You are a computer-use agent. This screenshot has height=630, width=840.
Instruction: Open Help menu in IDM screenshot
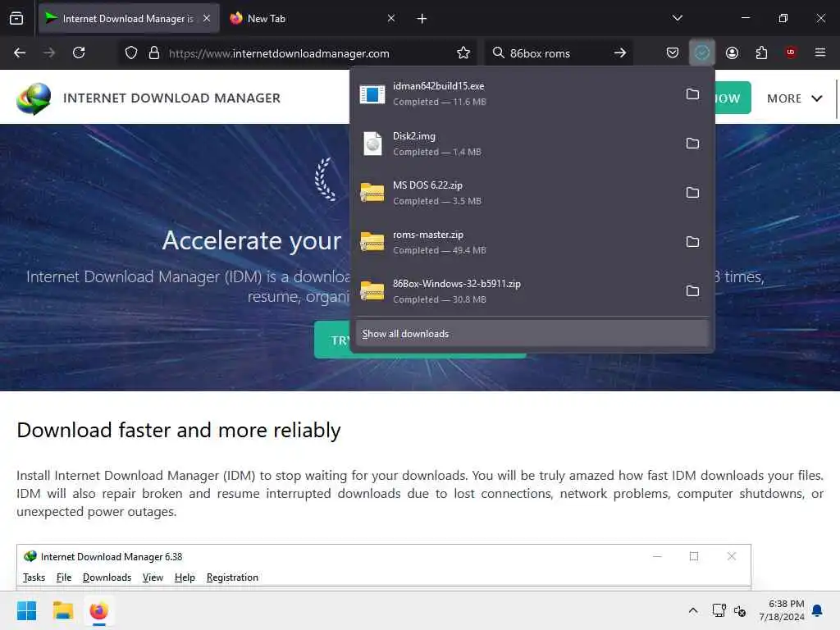tap(185, 577)
